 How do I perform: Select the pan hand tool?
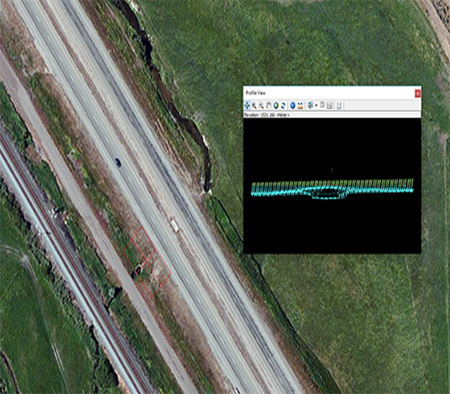pyautogui.click(x=269, y=105)
